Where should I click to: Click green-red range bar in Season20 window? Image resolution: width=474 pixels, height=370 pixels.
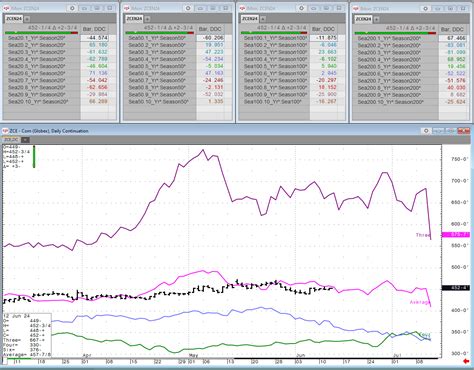pyautogui.click(x=42, y=33)
